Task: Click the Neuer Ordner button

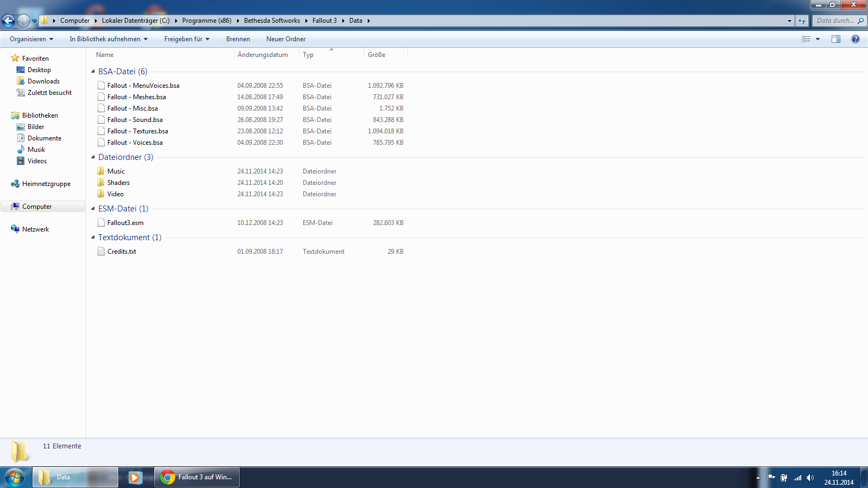Action: pos(286,39)
